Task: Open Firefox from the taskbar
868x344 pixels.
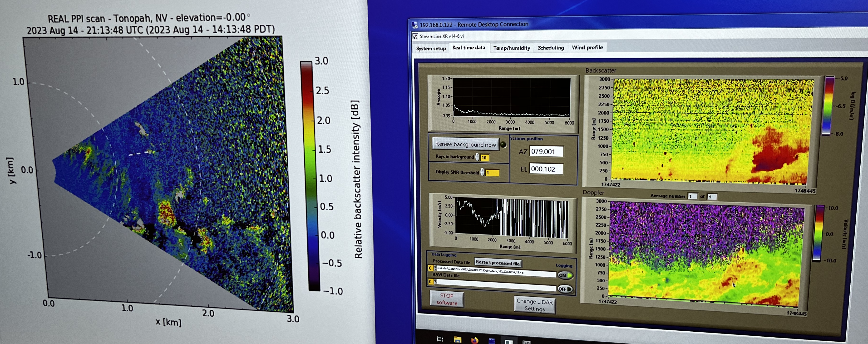Action: (474, 340)
